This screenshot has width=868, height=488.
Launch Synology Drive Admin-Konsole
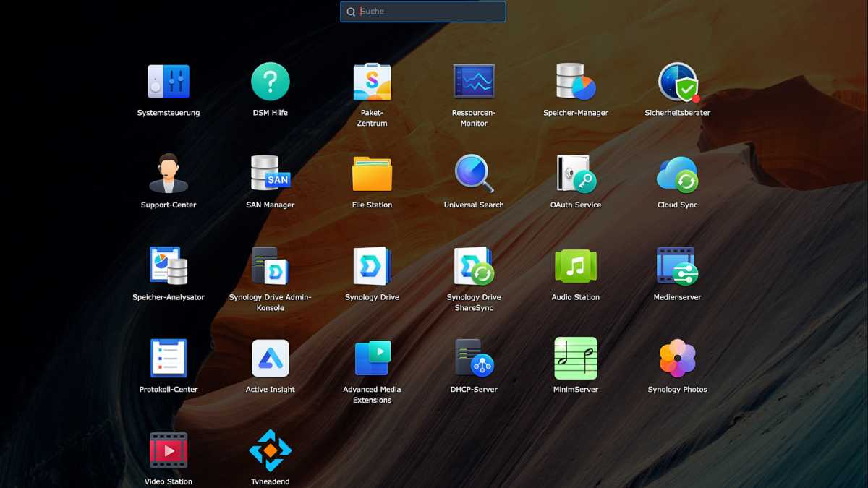pyautogui.click(x=271, y=266)
